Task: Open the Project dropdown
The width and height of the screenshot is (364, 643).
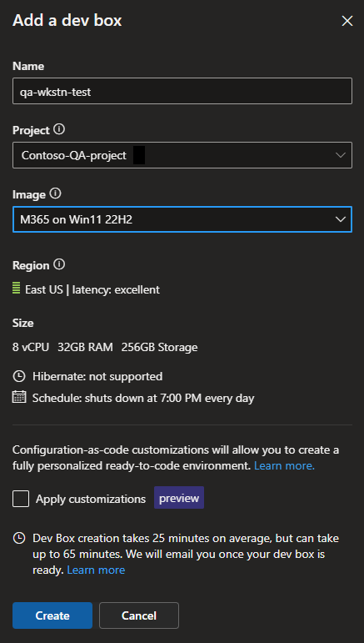Action: pos(182,155)
